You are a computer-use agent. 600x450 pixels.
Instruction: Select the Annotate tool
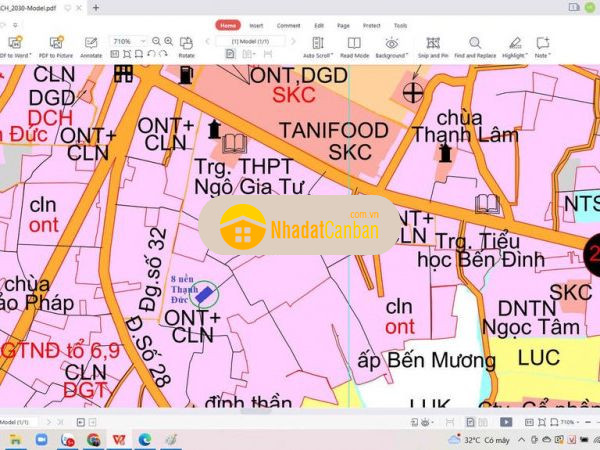91,47
